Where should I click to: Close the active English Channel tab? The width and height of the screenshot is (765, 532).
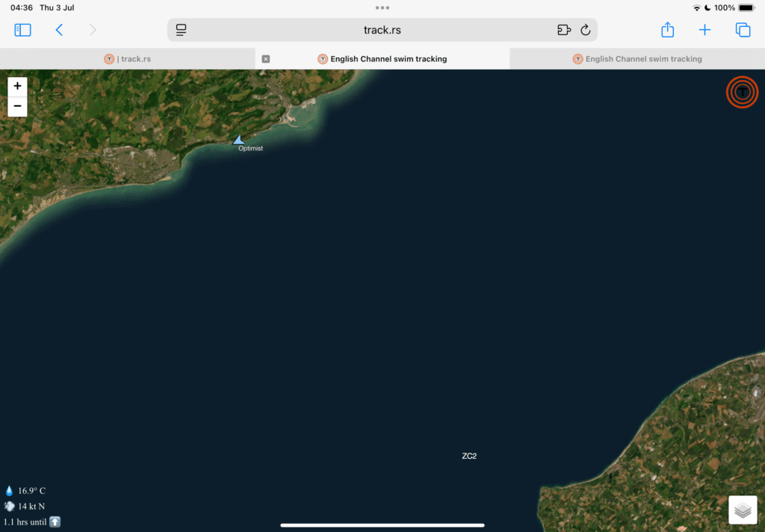tap(266, 59)
